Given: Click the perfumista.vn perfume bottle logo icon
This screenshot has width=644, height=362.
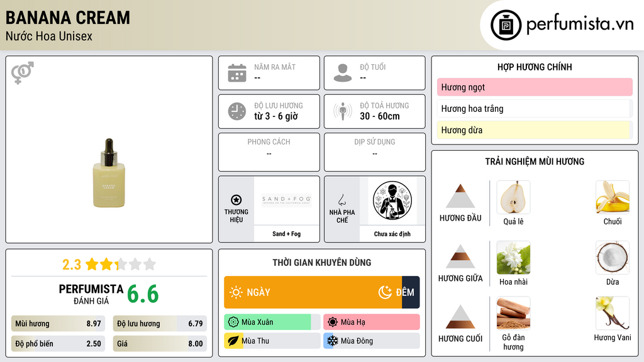Looking at the screenshot, I should click(x=506, y=25).
